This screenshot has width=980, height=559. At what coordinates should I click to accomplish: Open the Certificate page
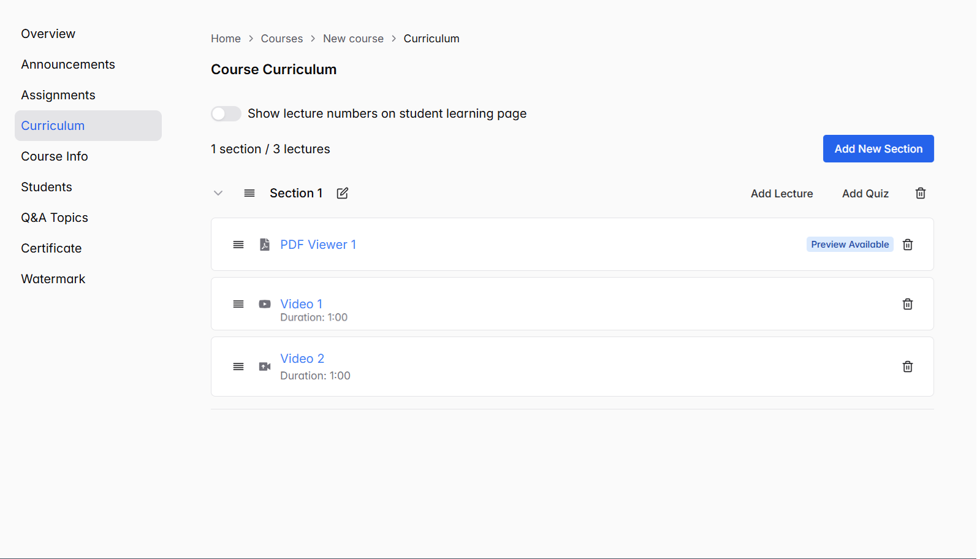[x=88, y=248]
